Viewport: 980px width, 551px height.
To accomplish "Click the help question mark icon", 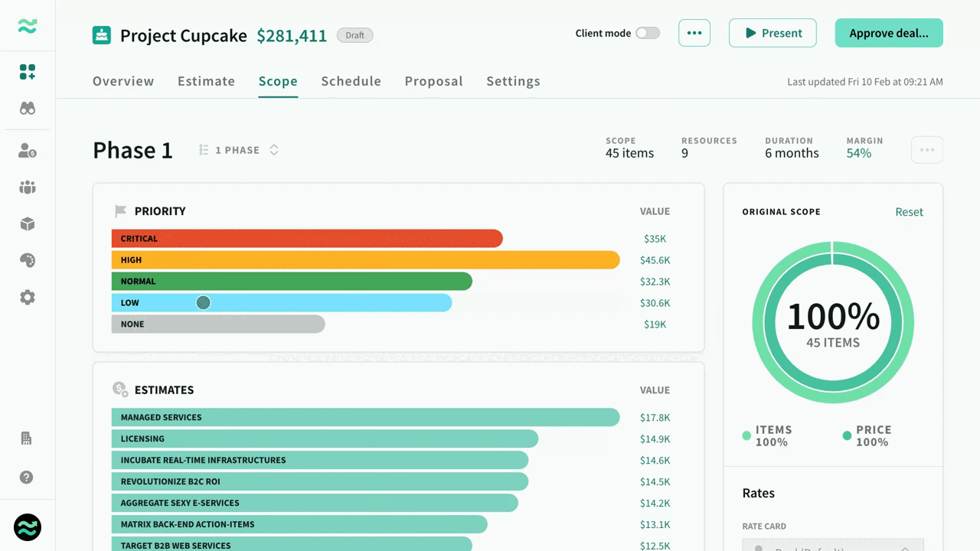I will click(x=27, y=478).
